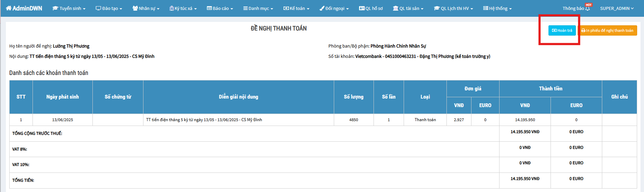Expand the Báo cáo dropdown menu
The image size is (644, 192).
point(220,8)
